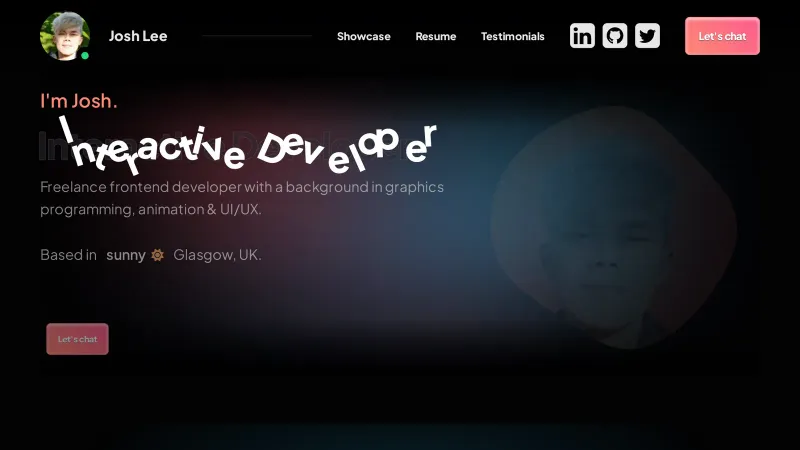The height and width of the screenshot is (450, 800).
Task: Open the LinkedIn profile icon
Action: (x=582, y=36)
